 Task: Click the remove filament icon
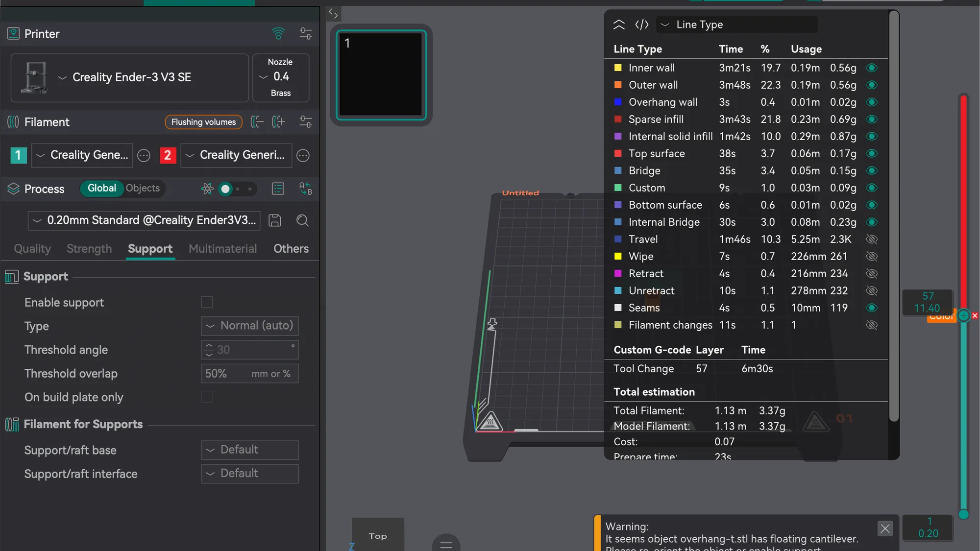pos(257,121)
